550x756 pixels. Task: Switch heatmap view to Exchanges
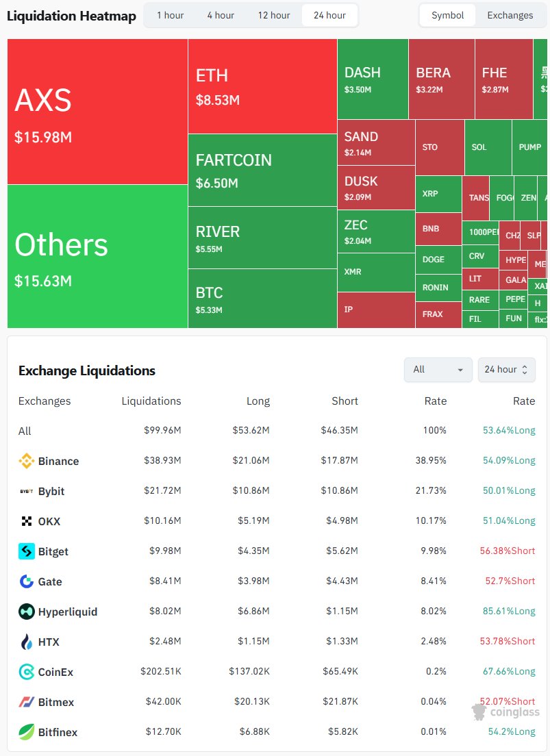[510, 15]
